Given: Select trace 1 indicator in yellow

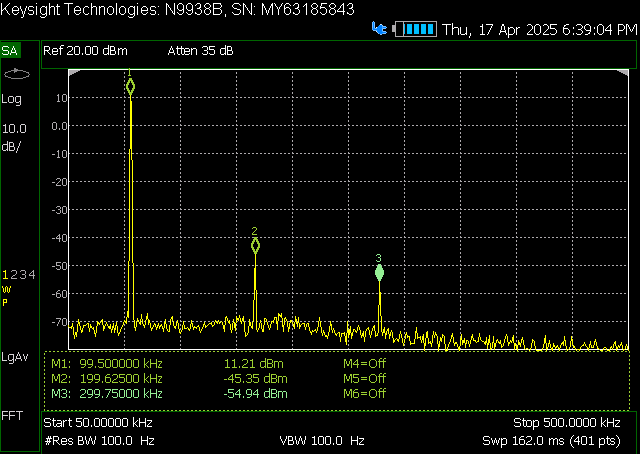Looking at the screenshot, I should click(x=5, y=274).
